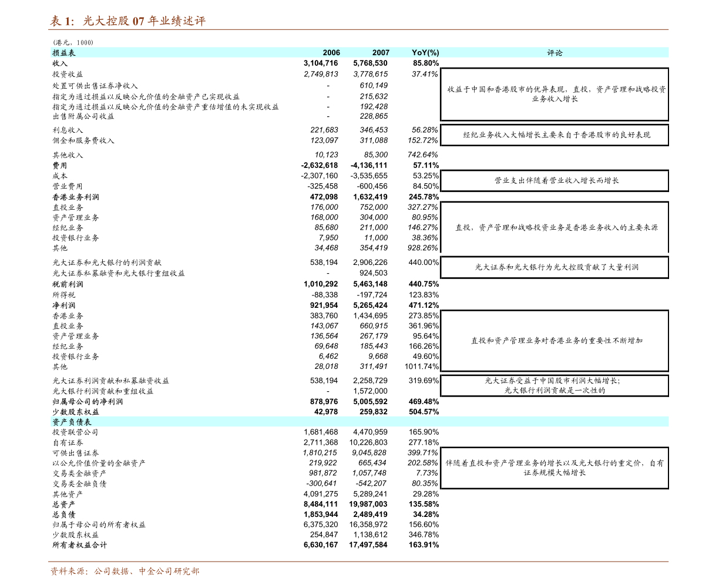The image size is (719, 588).
Task: Click the 总负债 row label
Action: 64,515
